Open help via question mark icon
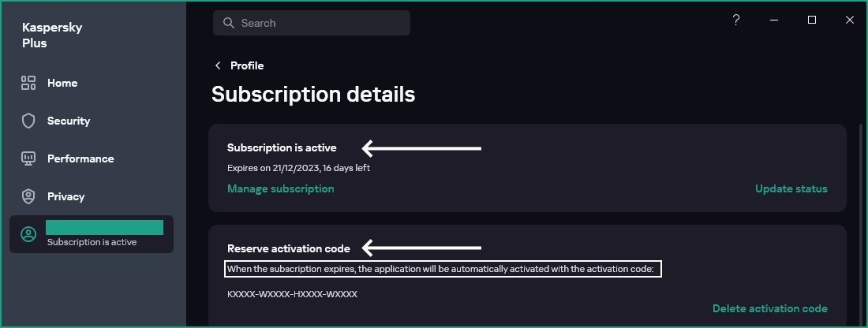Image resolution: width=868 pixels, height=328 pixels. 736,20
